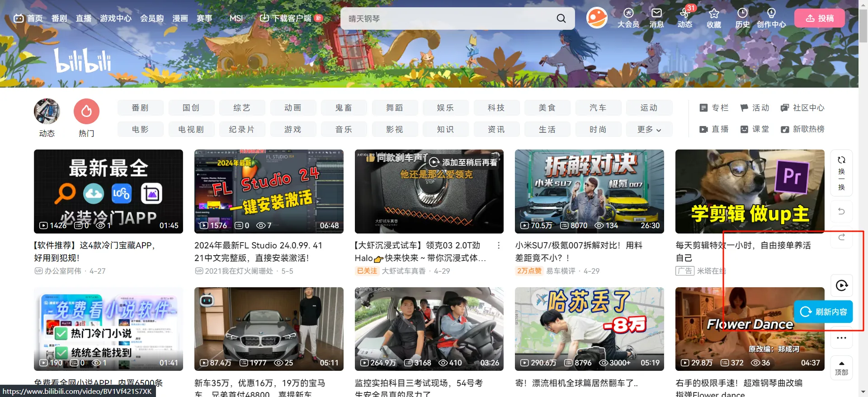
Task: Expand the sidebar three-dot more options
Action: tap(841, 338)
